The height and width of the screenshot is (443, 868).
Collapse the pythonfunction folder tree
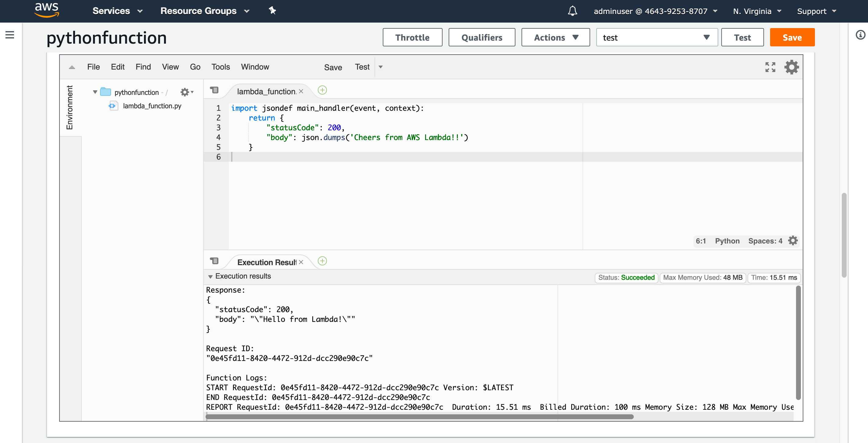click(95, 92)
